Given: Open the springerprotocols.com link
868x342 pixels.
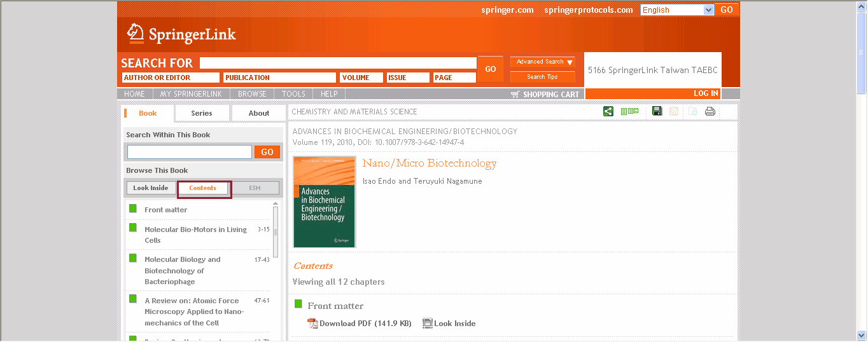Looking at the screenshot, I should coord(589,10).
